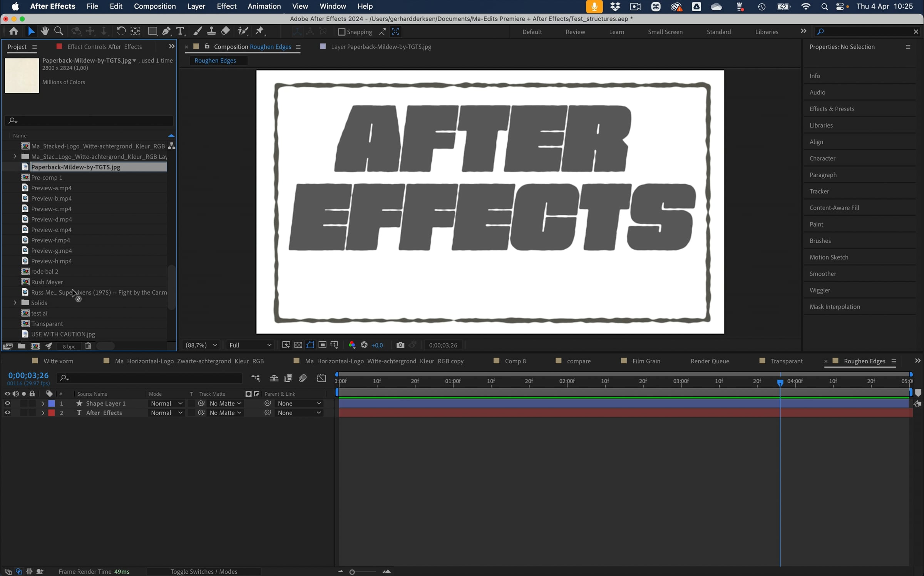This screenshot has width=924, height=576.
Task: Switch to the Render Queue tab
Action: coord(710,361)
